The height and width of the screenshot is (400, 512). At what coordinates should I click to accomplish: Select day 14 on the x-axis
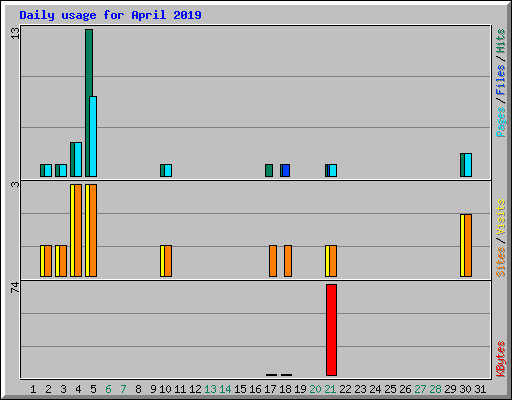click(225, 389)
